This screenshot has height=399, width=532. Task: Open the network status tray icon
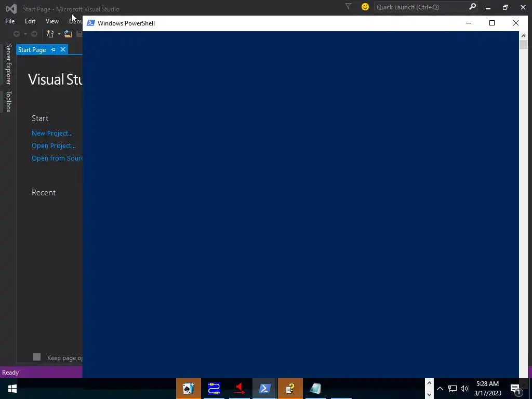(x=453, y=389)
